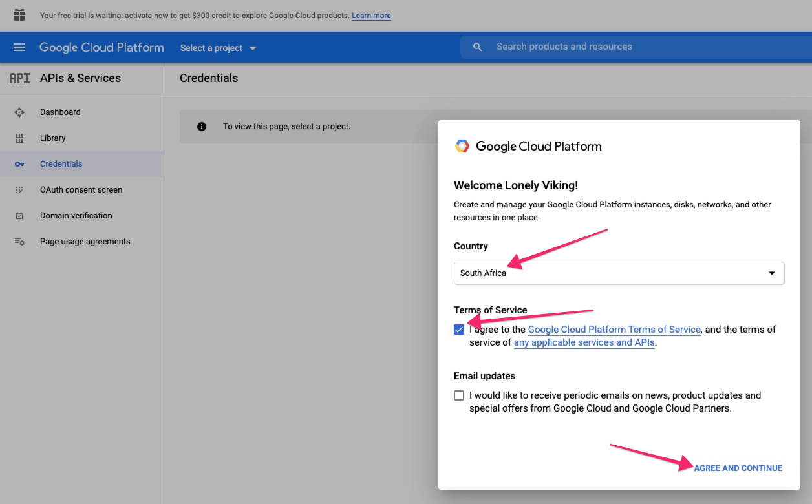812x504 pixels.
Task: Click the Dashboard sidebar icon
Action: pyautogui.click(x=19, y=112)
